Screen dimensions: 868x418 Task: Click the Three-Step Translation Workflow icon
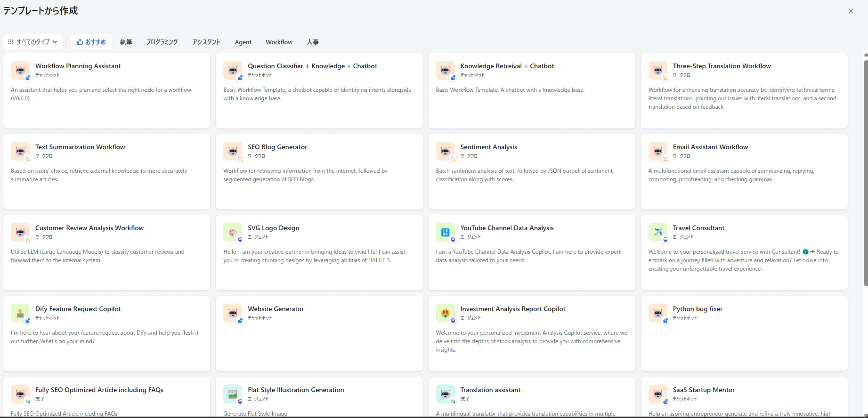(658, 71)
